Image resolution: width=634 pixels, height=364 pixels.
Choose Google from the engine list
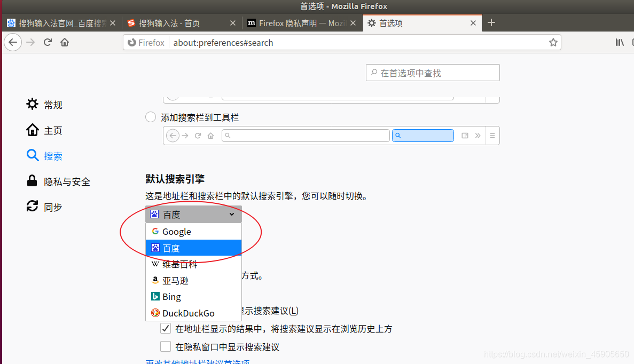coord(194,232)
